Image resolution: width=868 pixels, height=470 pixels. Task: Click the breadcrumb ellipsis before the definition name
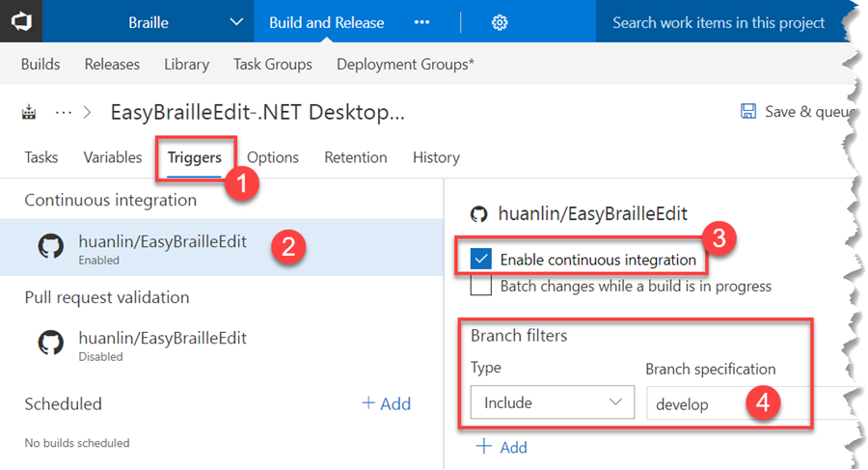pos(64,112)
